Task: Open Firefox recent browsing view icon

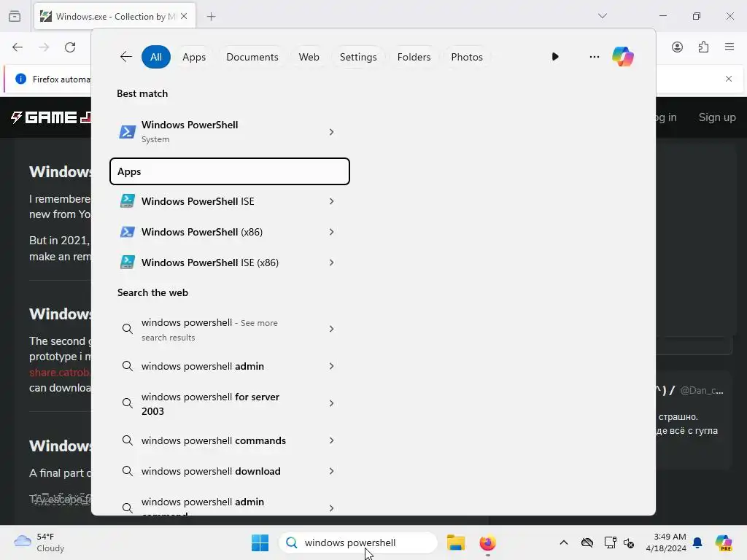Action: point(15,16)
